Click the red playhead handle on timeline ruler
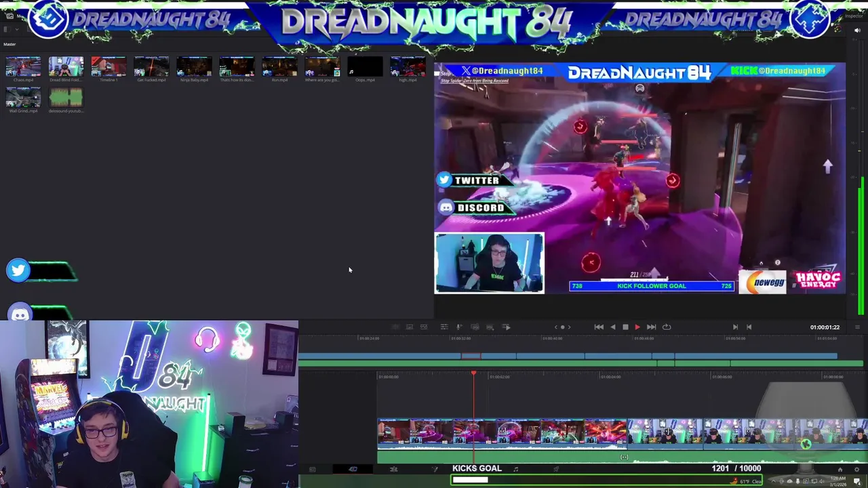The height and width of the screenshot is (488, 868). pyautogui.click(x=473, y=373)
